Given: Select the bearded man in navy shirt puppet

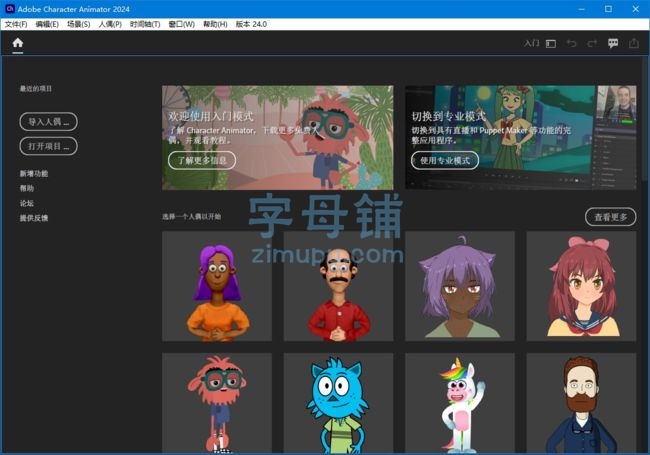Looking at the screenshot, I should pos(581,403).
